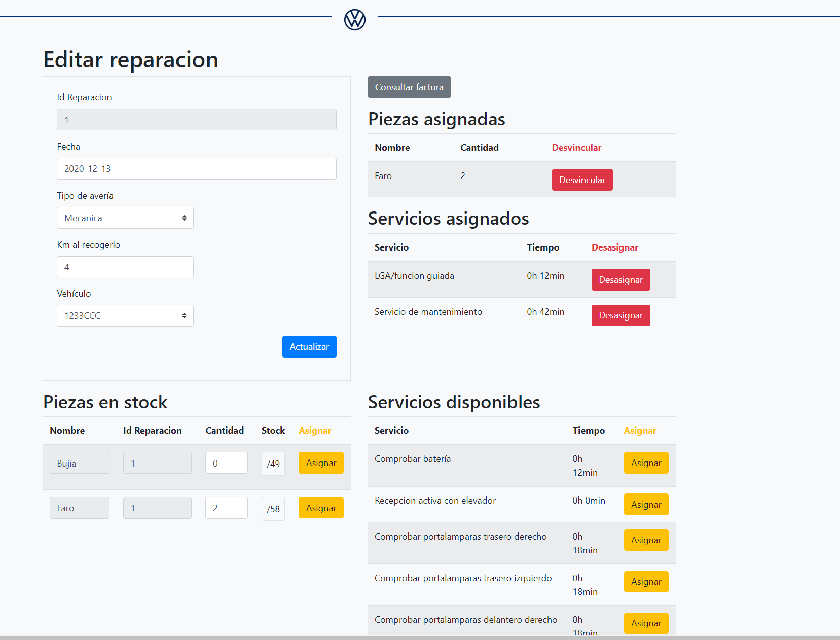Click the yellow Asignar header in Servicios disponibles
This screenshot has width=840, height=640.
pos(640,430)
